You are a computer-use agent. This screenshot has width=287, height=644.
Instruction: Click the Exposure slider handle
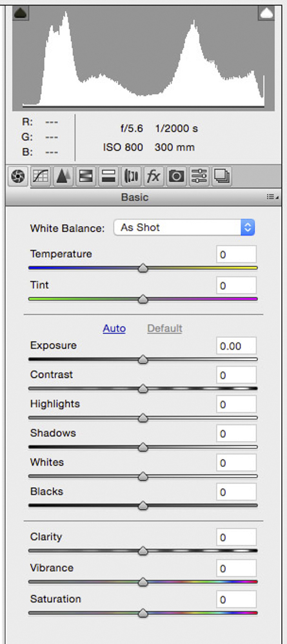tap(143, 360)
